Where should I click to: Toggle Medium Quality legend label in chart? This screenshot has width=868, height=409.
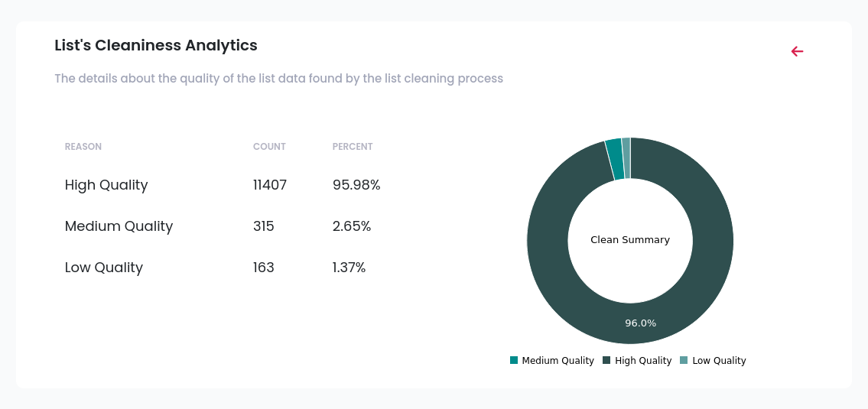click(x=558, y=361)
